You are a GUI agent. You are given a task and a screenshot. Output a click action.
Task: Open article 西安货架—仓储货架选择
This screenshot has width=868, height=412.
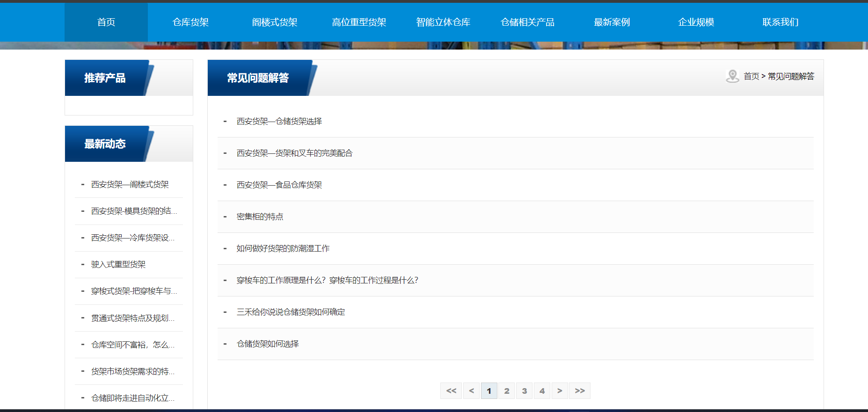tap(279, 122)
